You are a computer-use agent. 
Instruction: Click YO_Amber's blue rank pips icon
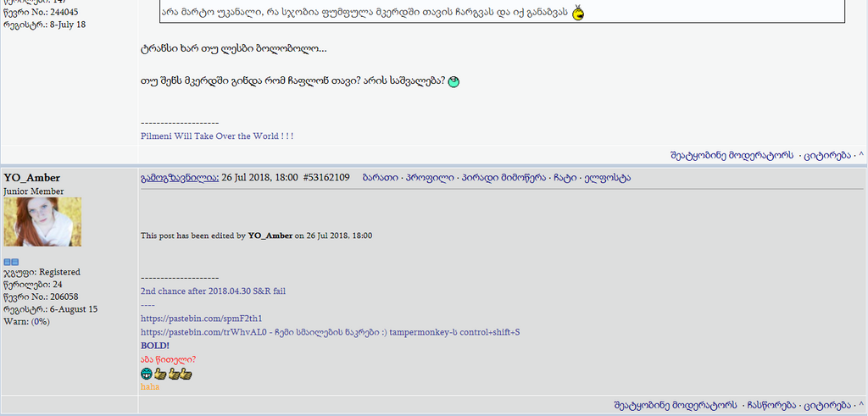tap(11, 262)
